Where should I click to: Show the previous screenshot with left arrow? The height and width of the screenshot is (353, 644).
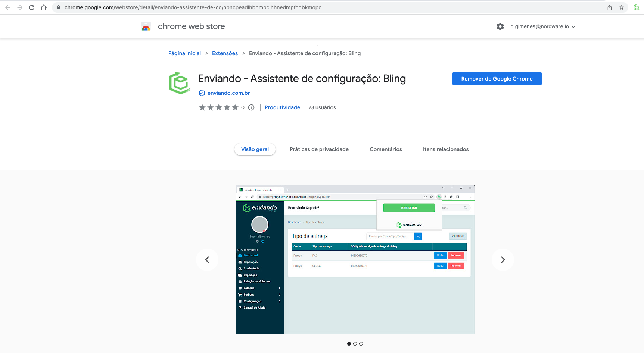207,260
